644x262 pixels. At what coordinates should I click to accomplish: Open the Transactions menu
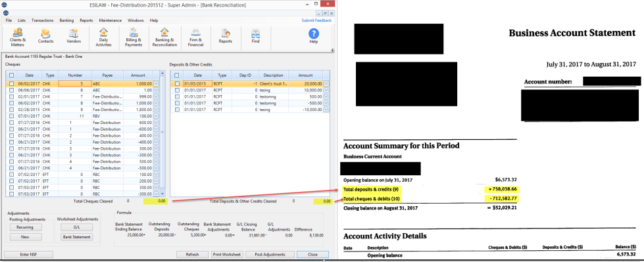pos(42,20)
